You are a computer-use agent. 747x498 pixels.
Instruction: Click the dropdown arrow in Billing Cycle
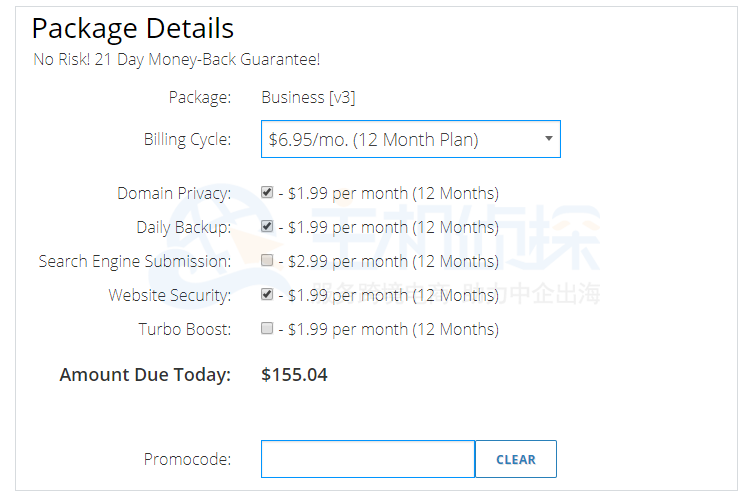(548, 139)
